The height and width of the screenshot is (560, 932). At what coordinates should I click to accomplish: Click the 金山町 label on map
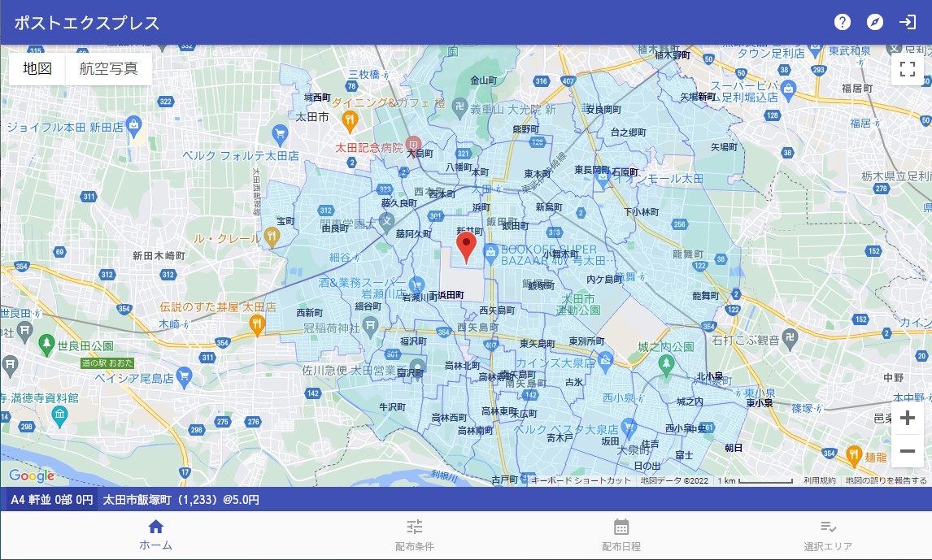tap(483, 80)
